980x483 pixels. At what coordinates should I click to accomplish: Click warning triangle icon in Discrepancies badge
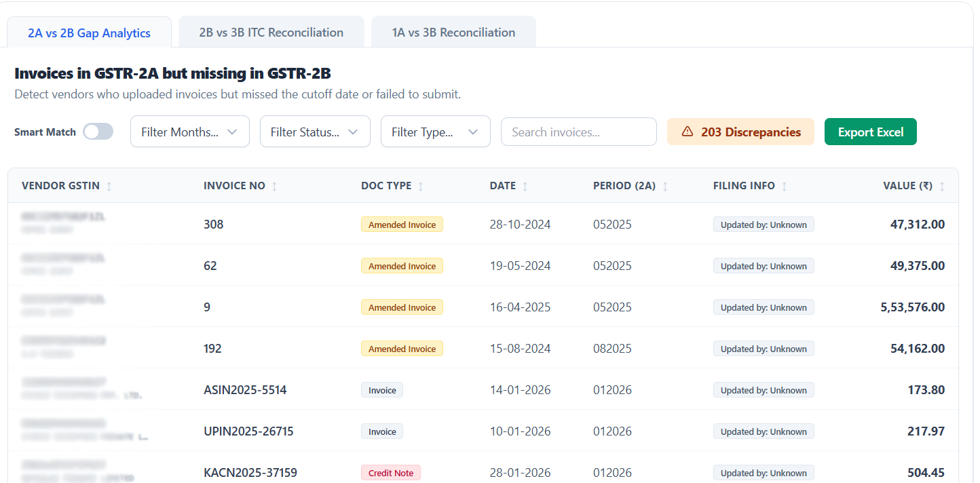point(687,132)
